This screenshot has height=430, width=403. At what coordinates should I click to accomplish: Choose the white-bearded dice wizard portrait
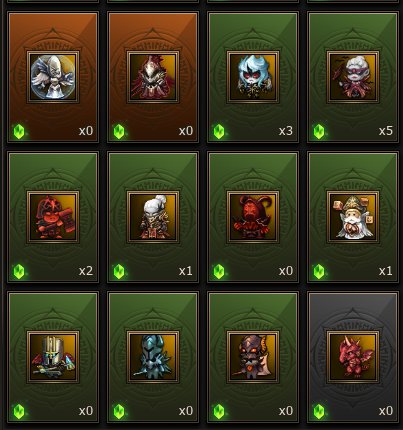pyautogui.click(x=353, y=217)
